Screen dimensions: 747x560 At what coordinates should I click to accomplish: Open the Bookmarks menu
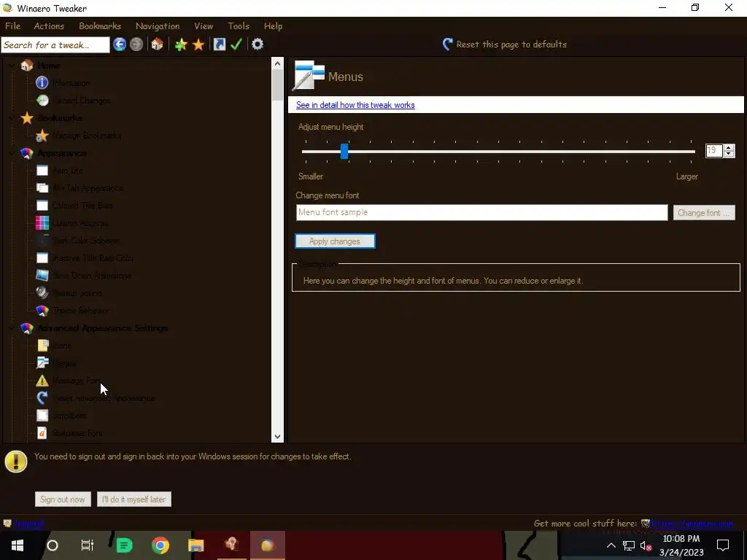(100, 26)
